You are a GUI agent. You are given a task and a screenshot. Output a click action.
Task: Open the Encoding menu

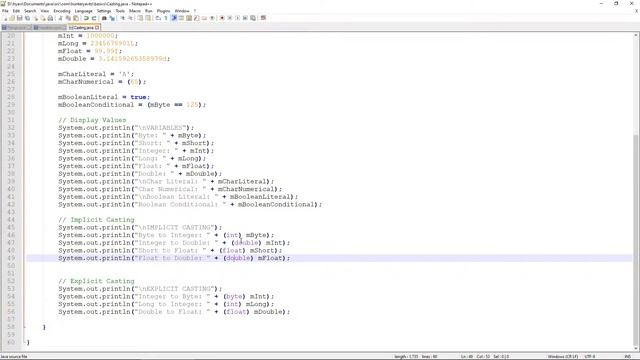(x=62, y=11)
